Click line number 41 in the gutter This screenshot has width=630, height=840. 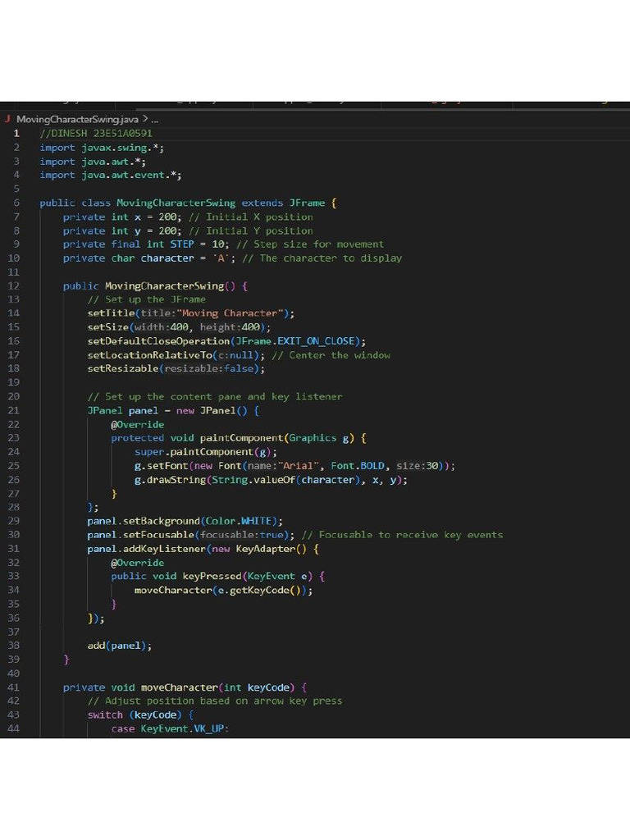pyautogui.click(x=13, y=687)
